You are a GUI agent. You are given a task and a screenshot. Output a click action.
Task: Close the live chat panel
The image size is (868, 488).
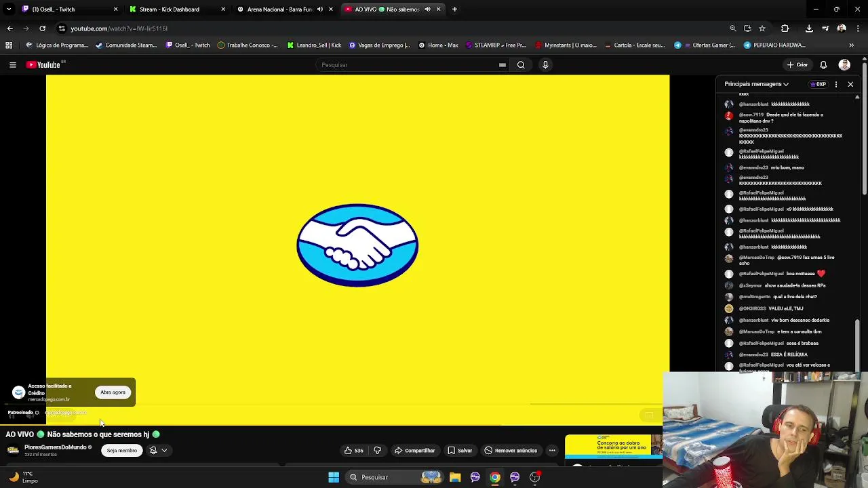[x=850, y=84]
